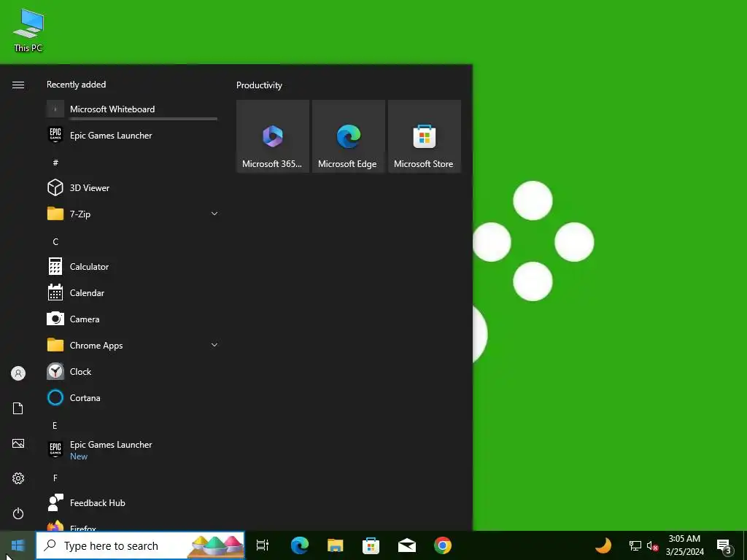Image resolution: width=747 pixels, height=560 pixels.
Task: Open Documents from Start sidebar
Action: [x=18, y=408]
